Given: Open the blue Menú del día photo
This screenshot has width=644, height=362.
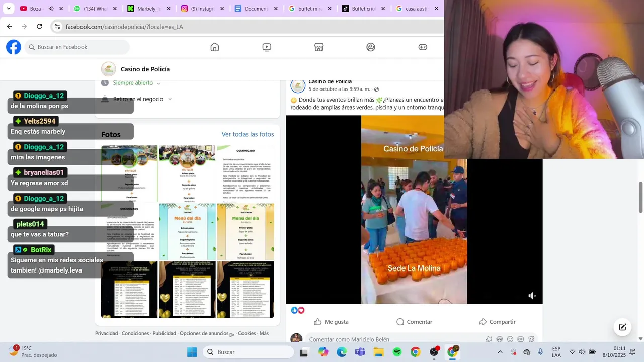Looking at the screenshot, I should click(187, 232).
